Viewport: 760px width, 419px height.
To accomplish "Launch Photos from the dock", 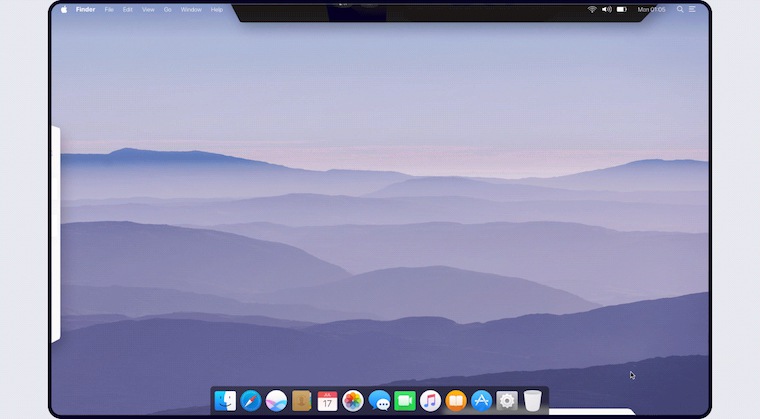I will pos(353,401).
